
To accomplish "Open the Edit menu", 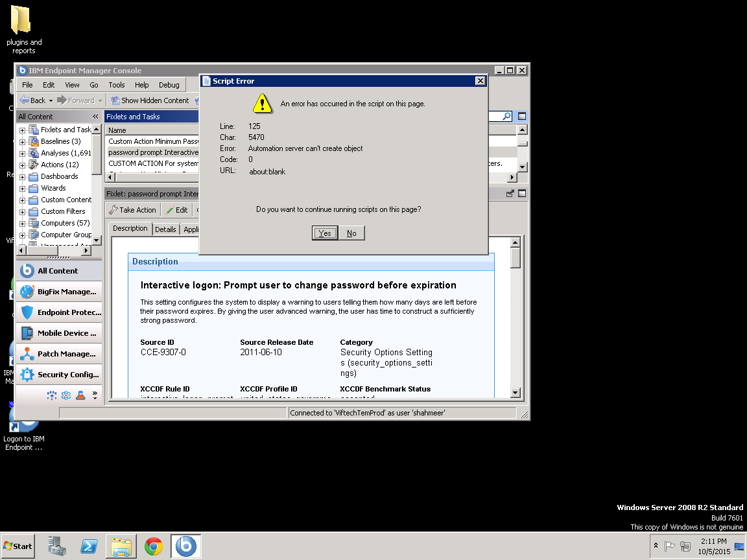I will (x=49, y=85).
